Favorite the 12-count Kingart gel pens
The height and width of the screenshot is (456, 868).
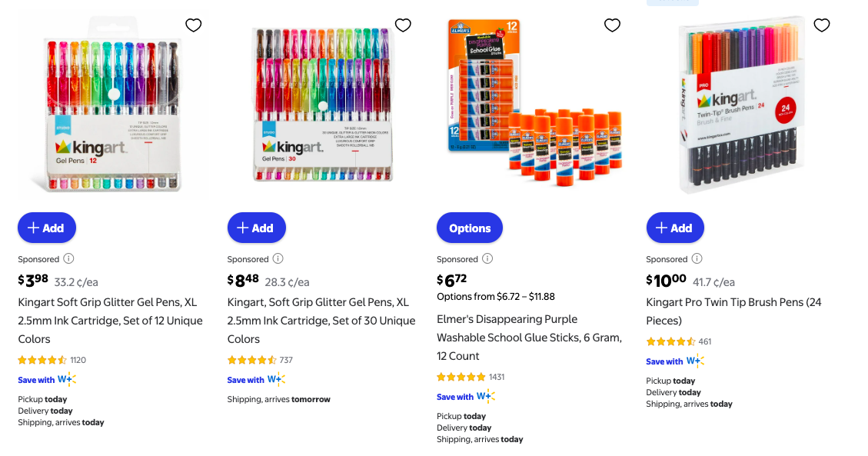[194, 25]
